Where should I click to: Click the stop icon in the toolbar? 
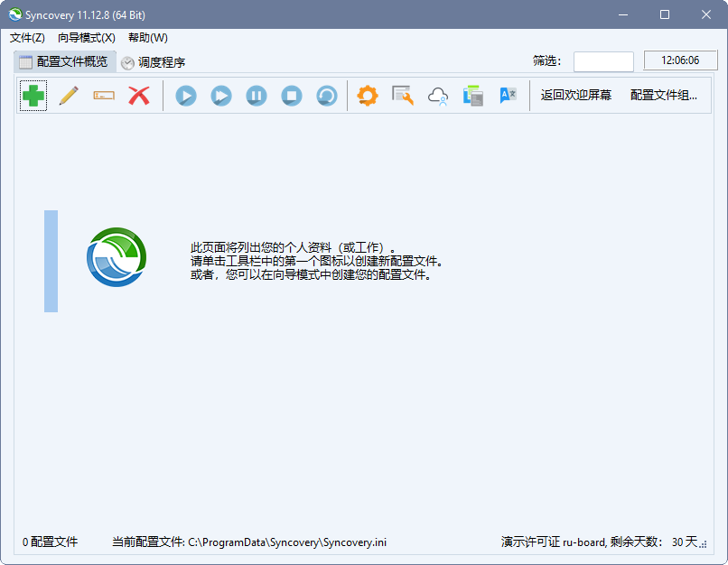[291, 95]
